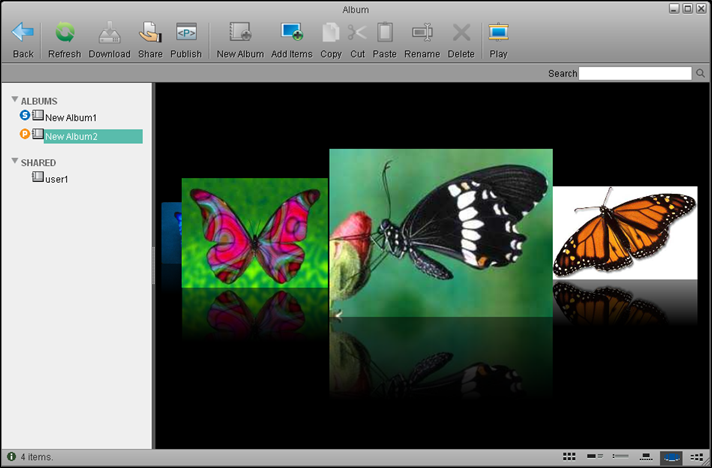
Task: Delete the selected item
Action: (461, 33)
